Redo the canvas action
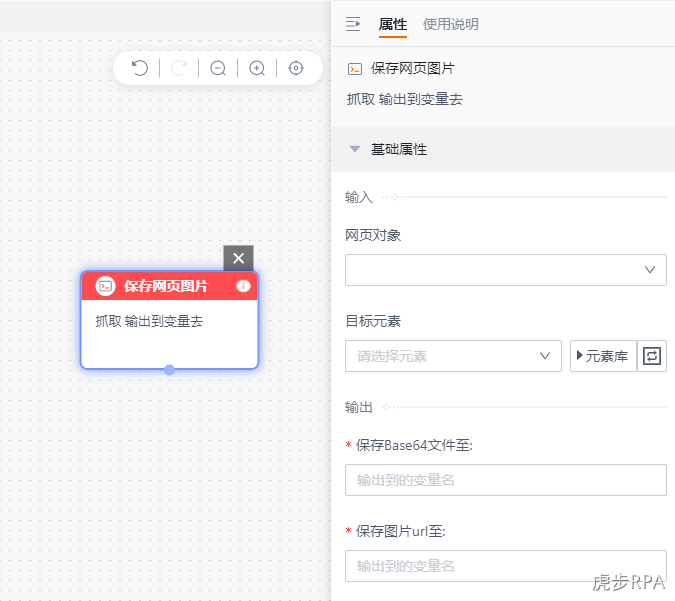This screenshot has width=675, height=601. point(179,68)
